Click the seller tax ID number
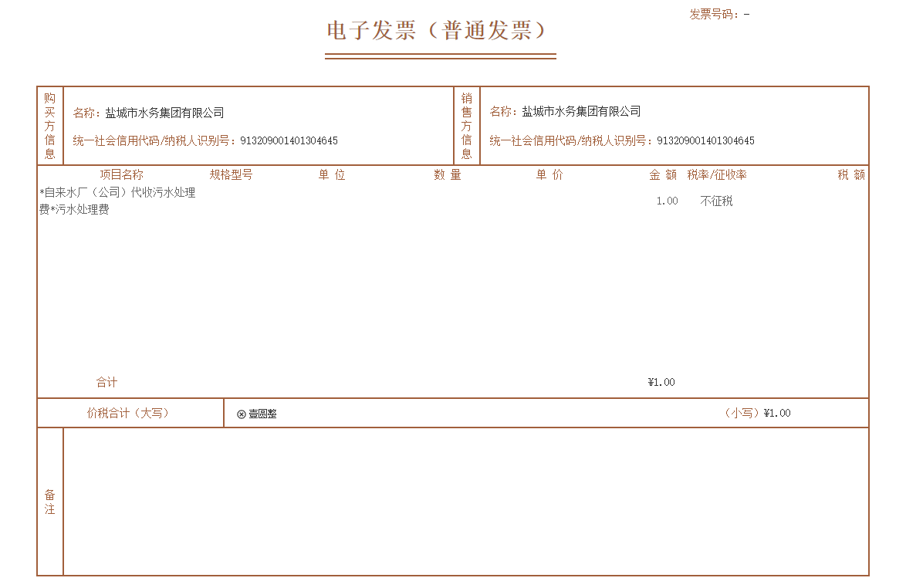Image resolution: width=906 pixels, height=588 pixels. (x=705, y=141)
